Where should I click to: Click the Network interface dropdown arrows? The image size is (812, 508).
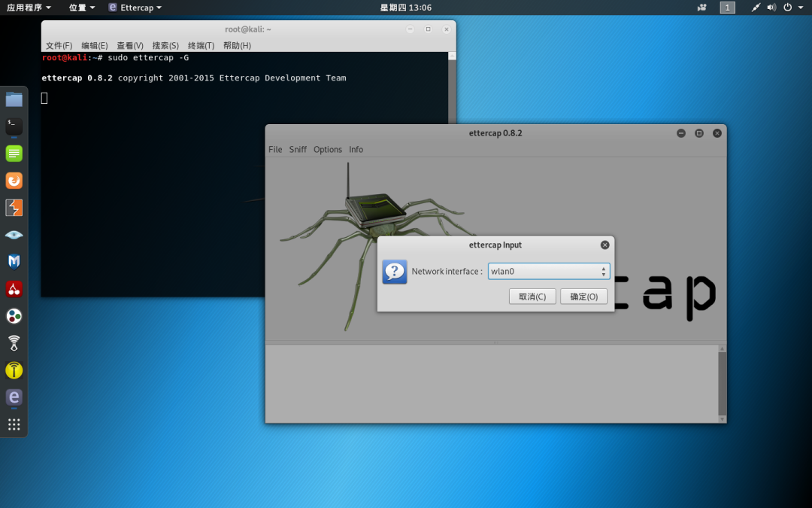pos(603,271)
